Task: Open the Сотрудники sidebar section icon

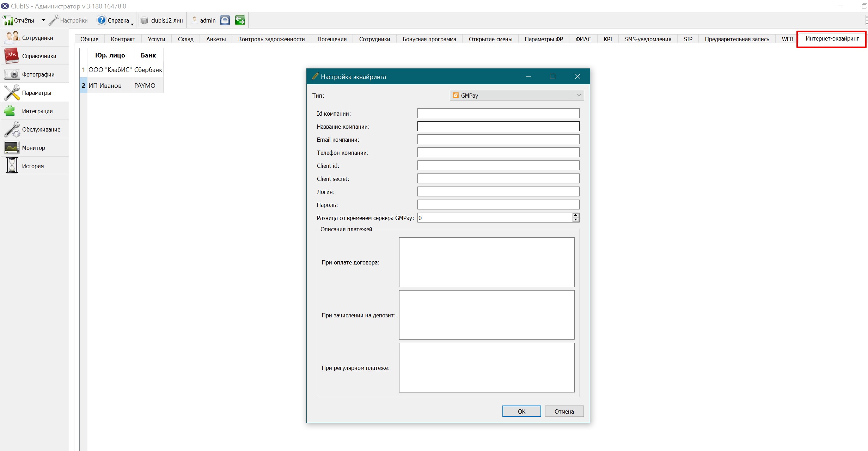Action: point(12,37)
